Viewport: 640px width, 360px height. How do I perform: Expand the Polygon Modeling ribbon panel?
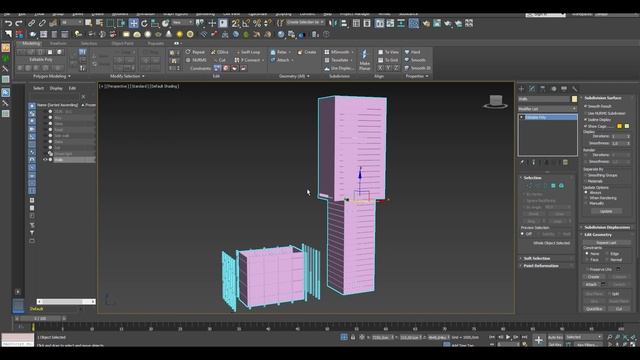51,76
